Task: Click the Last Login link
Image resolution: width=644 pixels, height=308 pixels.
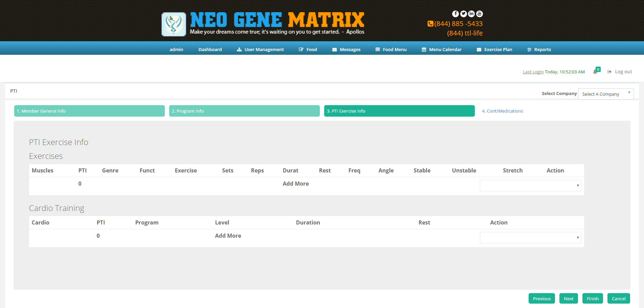Action: (533, 72)
